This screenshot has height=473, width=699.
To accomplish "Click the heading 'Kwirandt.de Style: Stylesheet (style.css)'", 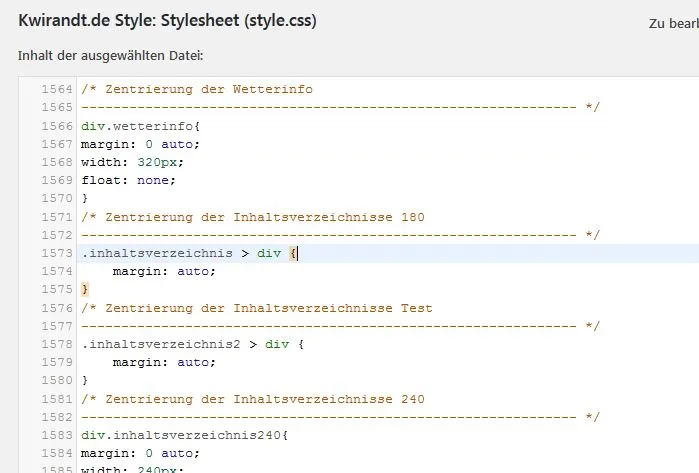I will 167,21.
